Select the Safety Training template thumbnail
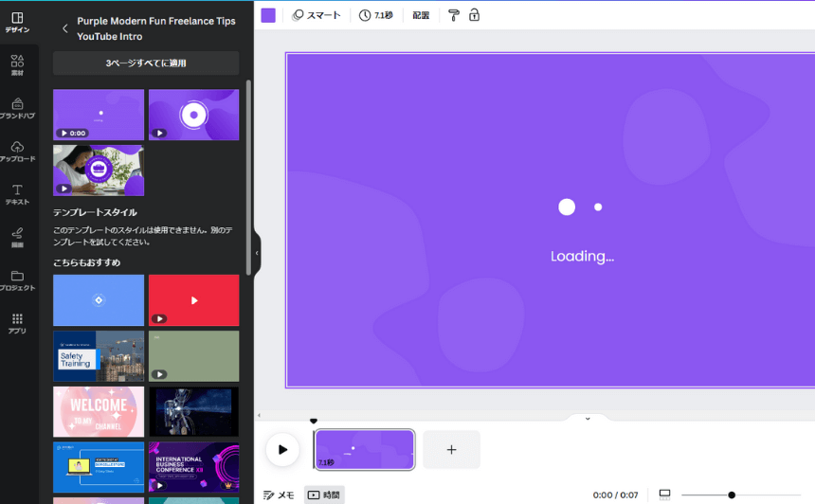 coord(99,356)
